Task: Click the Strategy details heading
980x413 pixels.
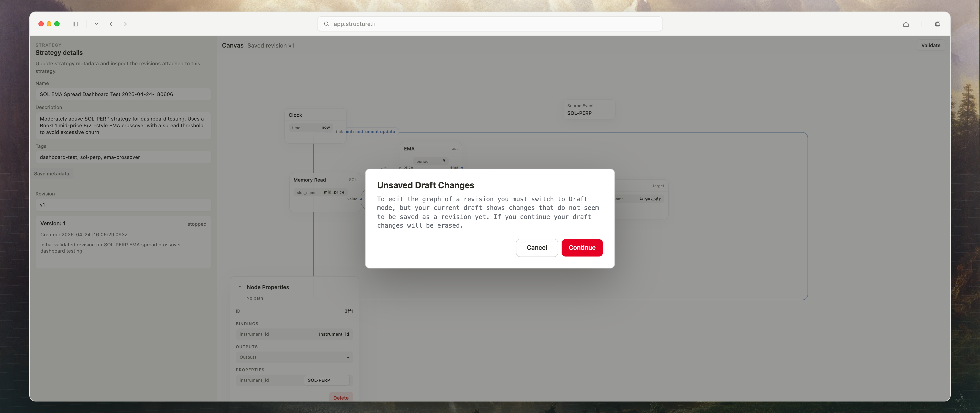Action: click(x=59, y=53)
